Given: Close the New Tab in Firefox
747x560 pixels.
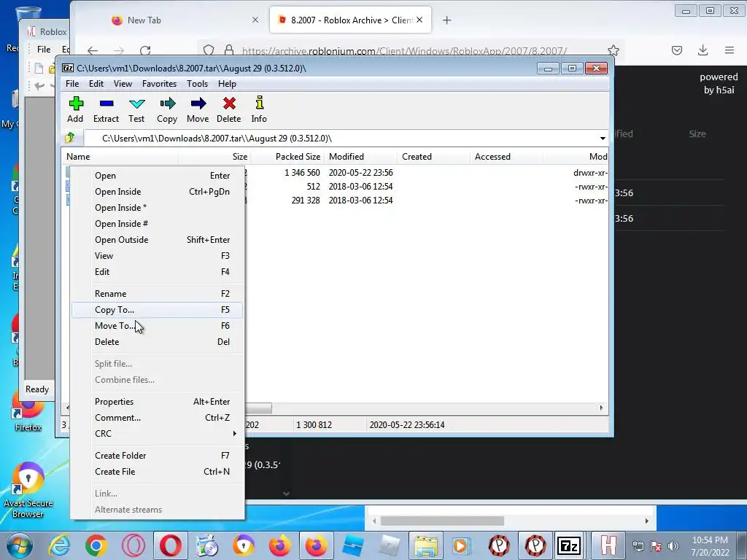Looking at the screenshot, I should [255, 20].
